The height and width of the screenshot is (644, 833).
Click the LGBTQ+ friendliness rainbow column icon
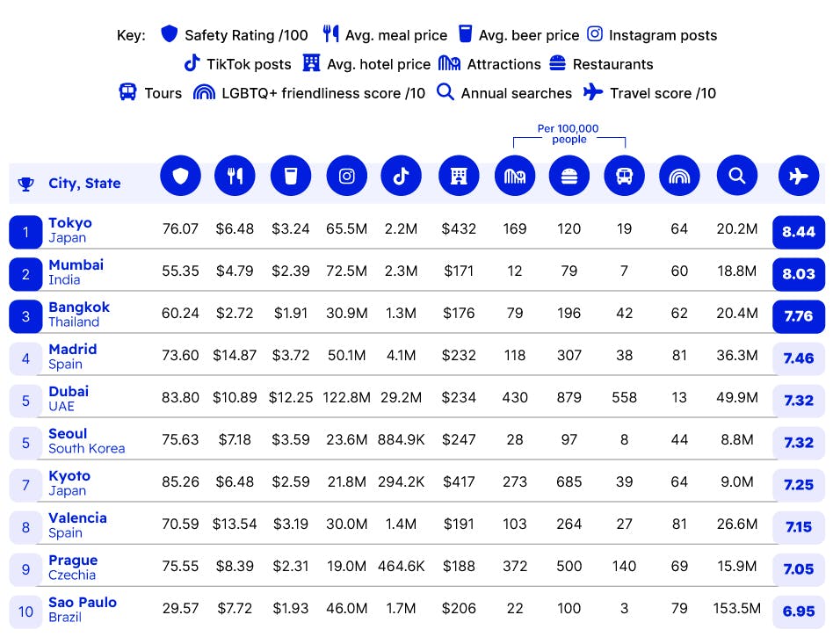pyautogui.click(x=679, y=177)
